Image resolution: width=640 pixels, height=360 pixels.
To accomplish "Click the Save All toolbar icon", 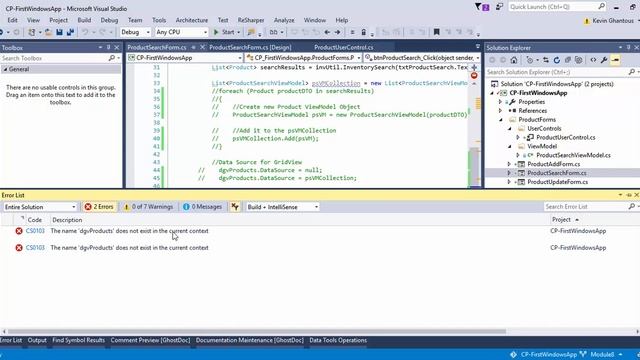I will (70, 32).
